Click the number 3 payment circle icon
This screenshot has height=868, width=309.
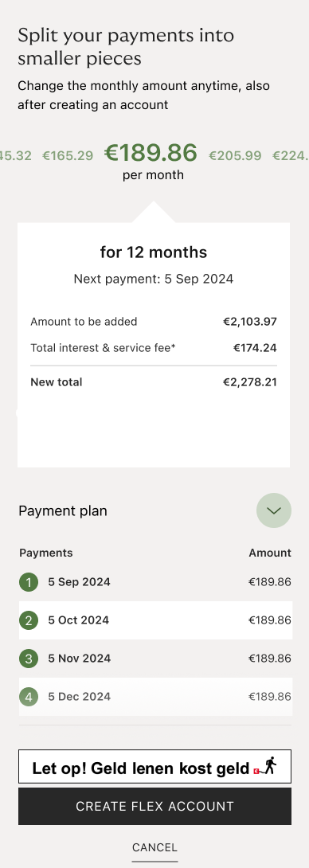[x=29, y=659]
